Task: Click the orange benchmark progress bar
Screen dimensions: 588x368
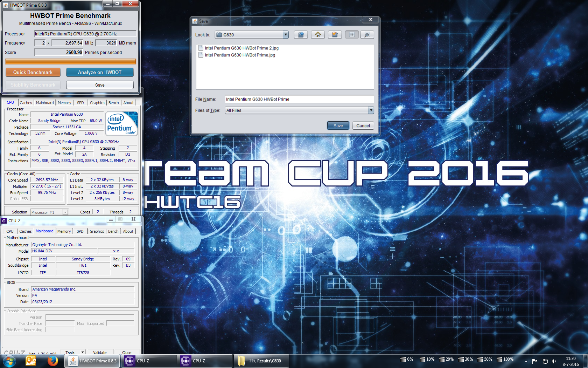Action: [70, 61]
